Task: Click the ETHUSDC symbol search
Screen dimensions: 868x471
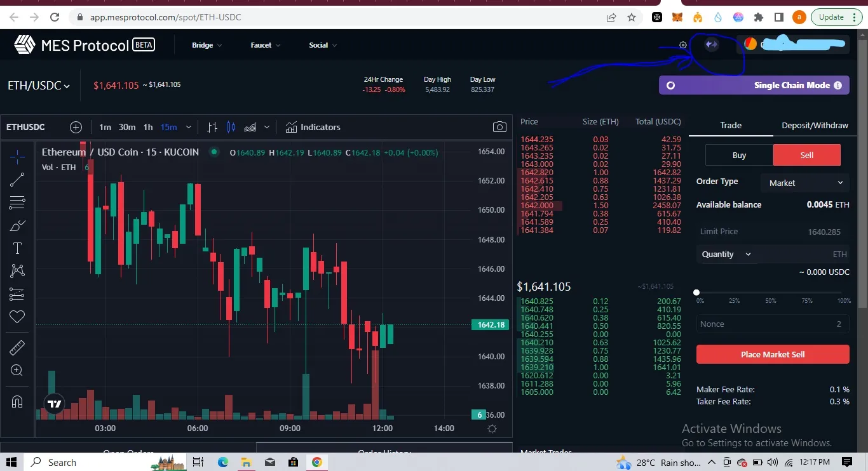Action: (x=25, y=127)
